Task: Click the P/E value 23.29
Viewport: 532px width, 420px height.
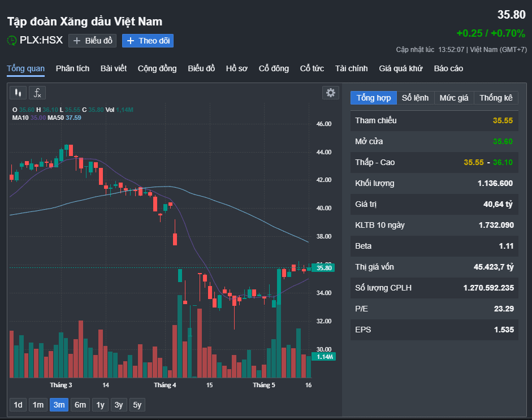Action: (504, 309)
